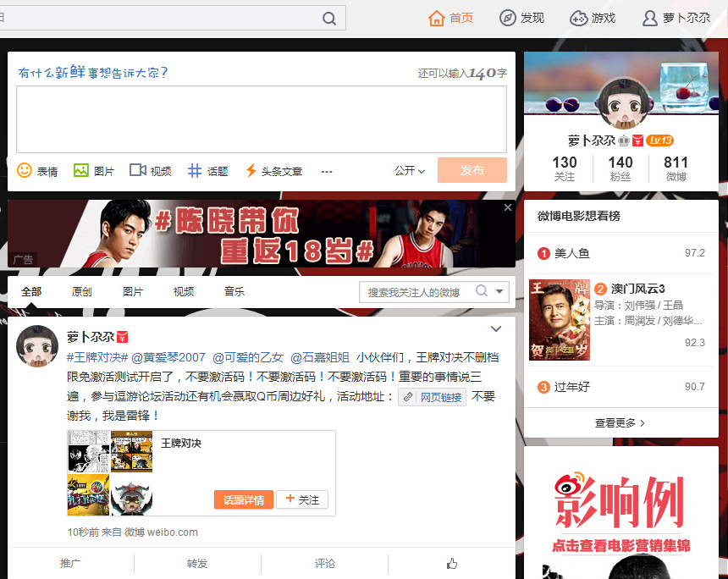Viewport: 728px width, 579px height.
Task: Click the compose text area
Action: coord(262,119)
